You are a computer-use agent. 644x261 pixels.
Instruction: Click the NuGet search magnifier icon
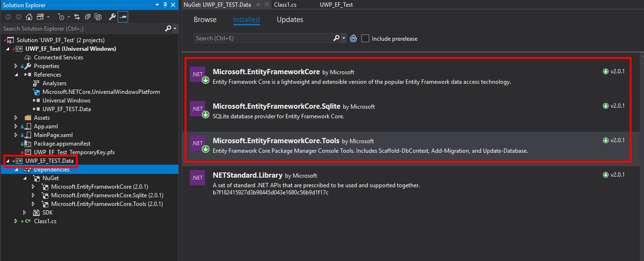(337, 38)
